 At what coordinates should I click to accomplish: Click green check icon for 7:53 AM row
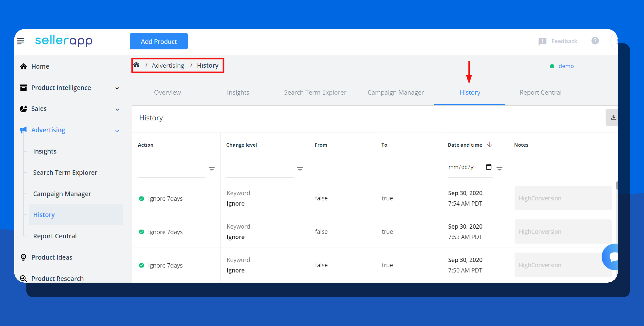tap(141, 232)
